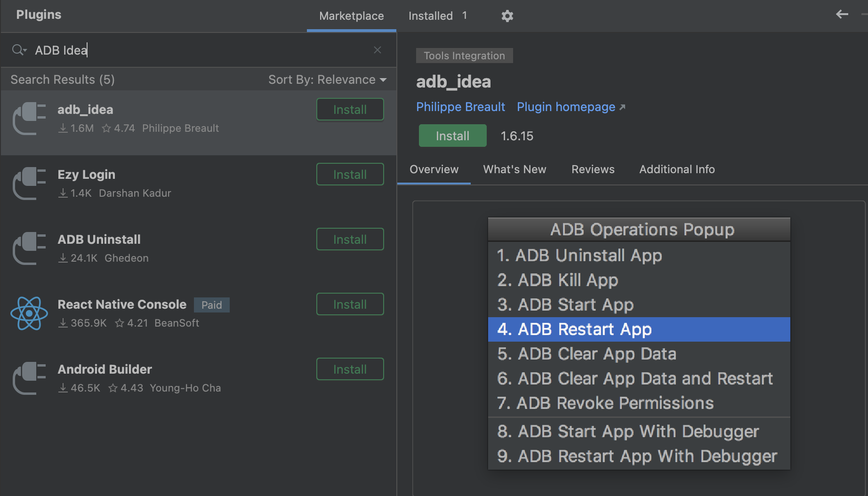Install adb_idea from the results list

pyautogui.click(x=350, y=109)
